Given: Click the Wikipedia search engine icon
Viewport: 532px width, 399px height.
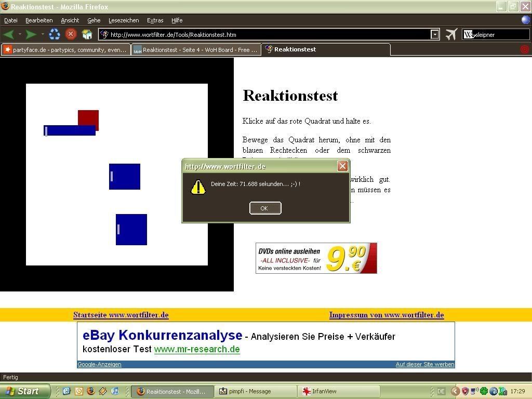Looking at the screenshot, I should point(469,35).
